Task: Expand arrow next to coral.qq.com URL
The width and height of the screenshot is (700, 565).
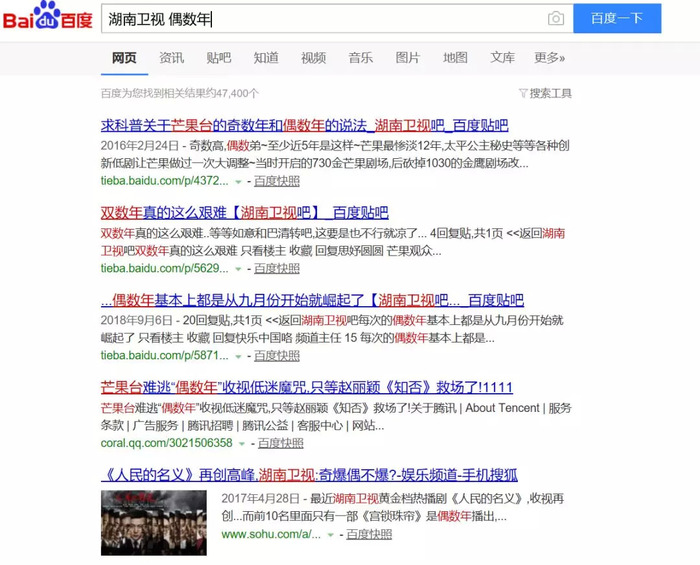Action: point(242,444)
